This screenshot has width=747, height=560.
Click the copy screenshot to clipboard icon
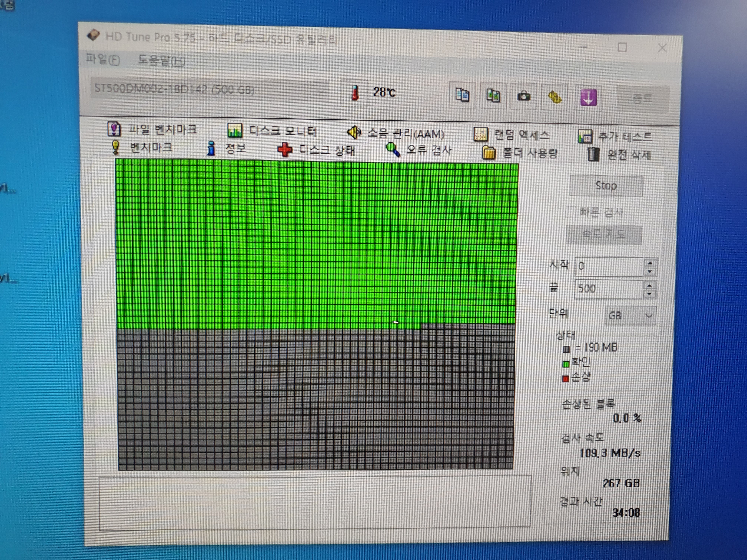[x=493, y=96]
